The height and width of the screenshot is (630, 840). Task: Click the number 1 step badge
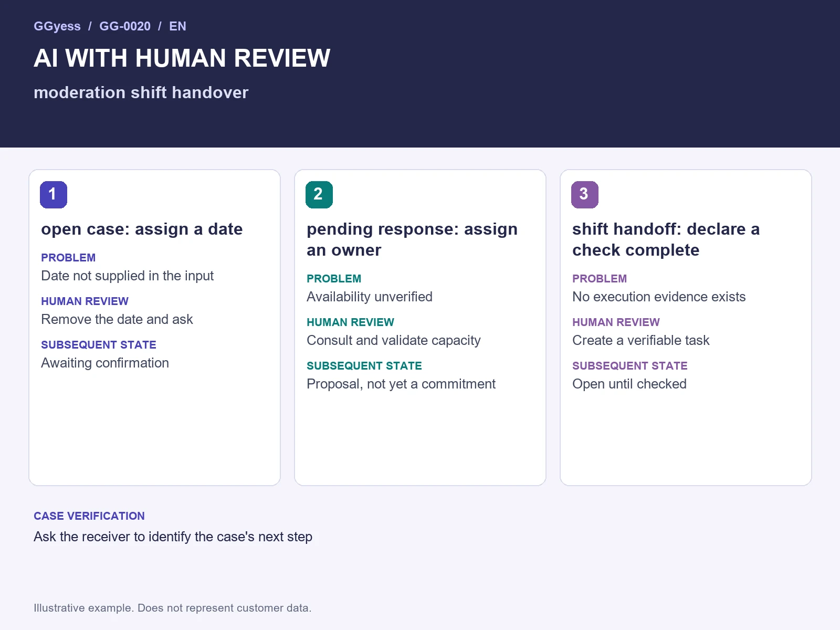click(x=54, y=195)
